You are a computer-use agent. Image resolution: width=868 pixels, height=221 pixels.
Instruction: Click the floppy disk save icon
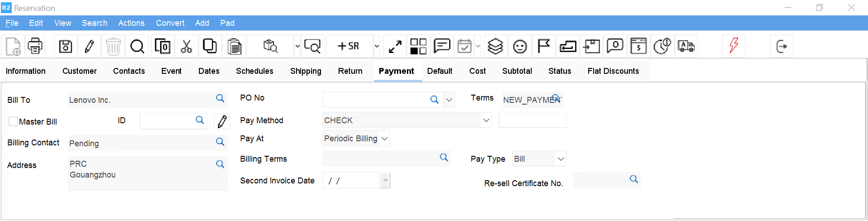pyautogui.click(x=66, y=46)
